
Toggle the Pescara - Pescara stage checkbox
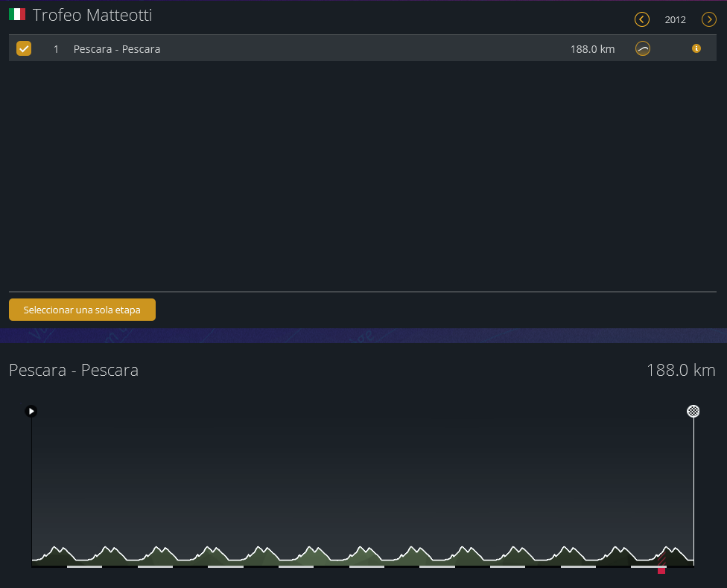click(x=24, y=48)
